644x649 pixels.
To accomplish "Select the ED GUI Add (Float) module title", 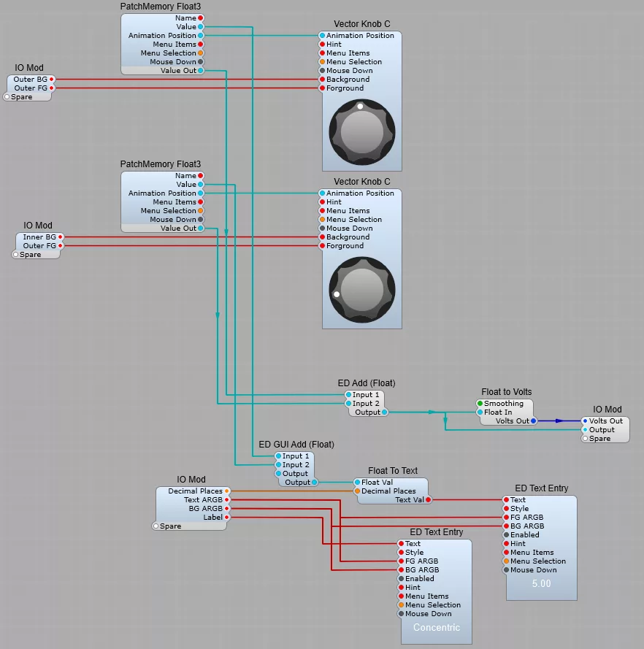I will [x=296, y=445].
